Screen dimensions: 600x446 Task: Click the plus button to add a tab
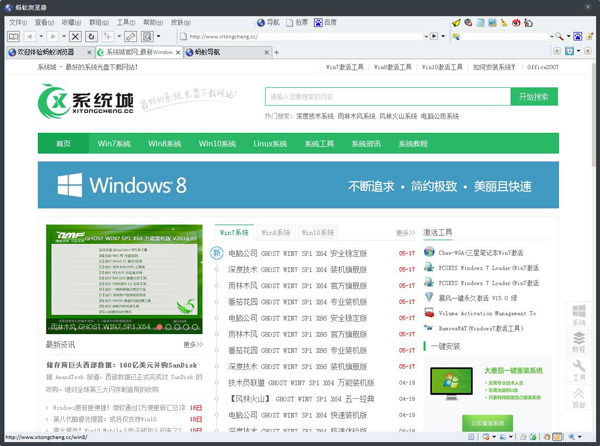(x=276, y=52)
